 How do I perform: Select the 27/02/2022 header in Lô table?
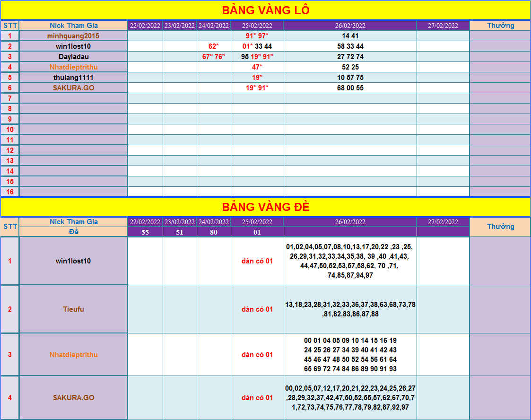[443, 26]
